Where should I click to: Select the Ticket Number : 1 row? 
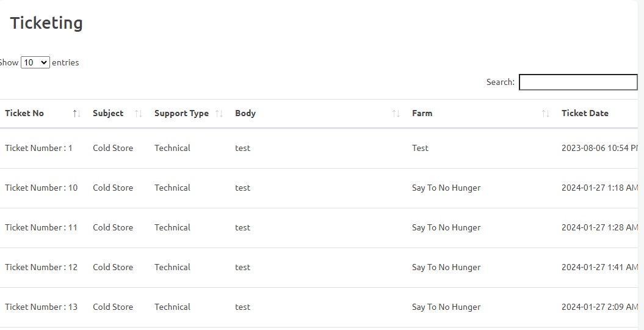(x=38, y=148)
